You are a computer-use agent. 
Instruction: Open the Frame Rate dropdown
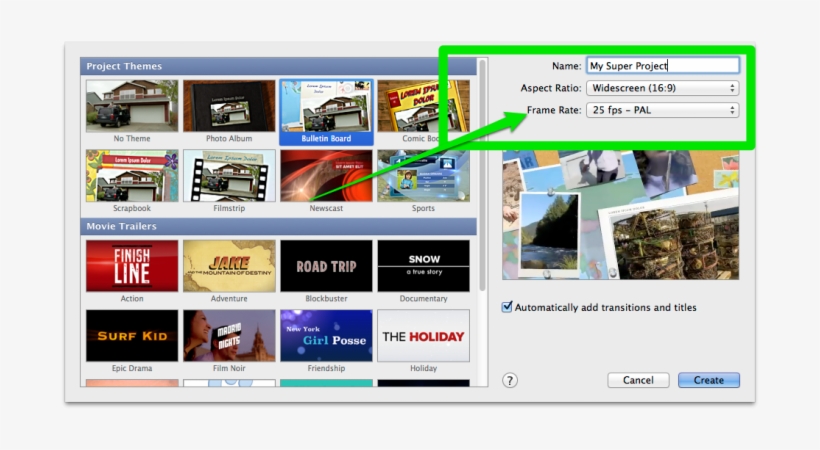point(663,110)
